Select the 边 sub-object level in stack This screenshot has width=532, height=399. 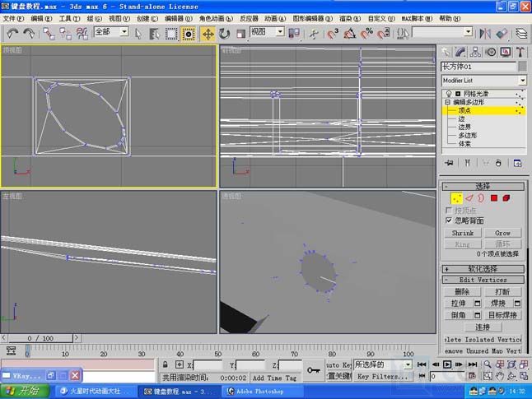tap(461, 118)
